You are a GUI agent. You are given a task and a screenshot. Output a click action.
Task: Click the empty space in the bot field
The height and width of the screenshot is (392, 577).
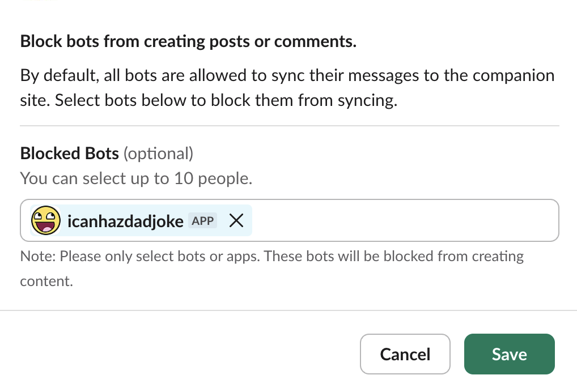click(x=397, y=220)
